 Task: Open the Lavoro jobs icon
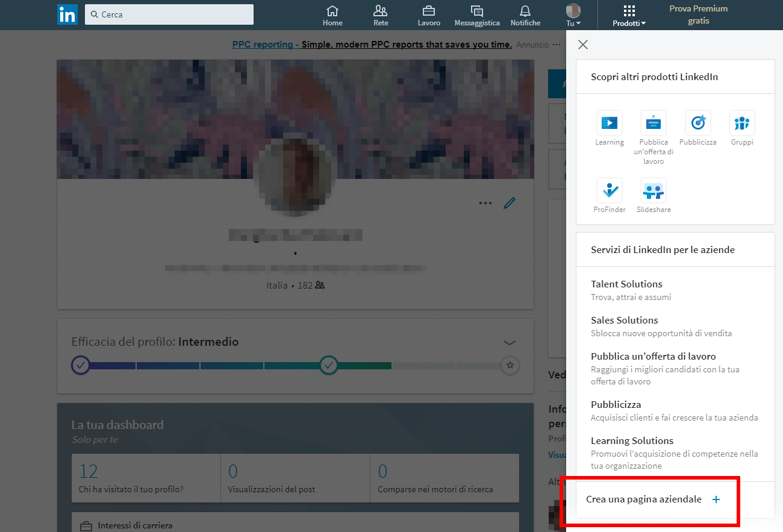tap(429, 16)
